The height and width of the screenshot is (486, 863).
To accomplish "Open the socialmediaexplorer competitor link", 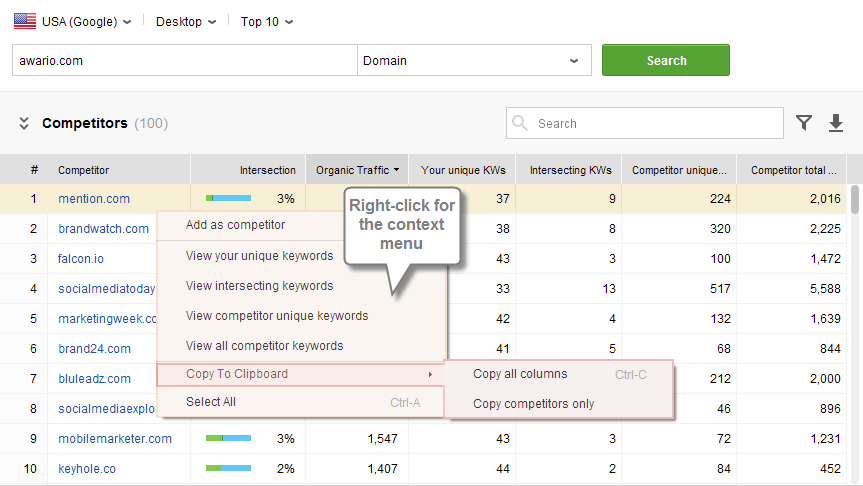I will click(107, 408).
